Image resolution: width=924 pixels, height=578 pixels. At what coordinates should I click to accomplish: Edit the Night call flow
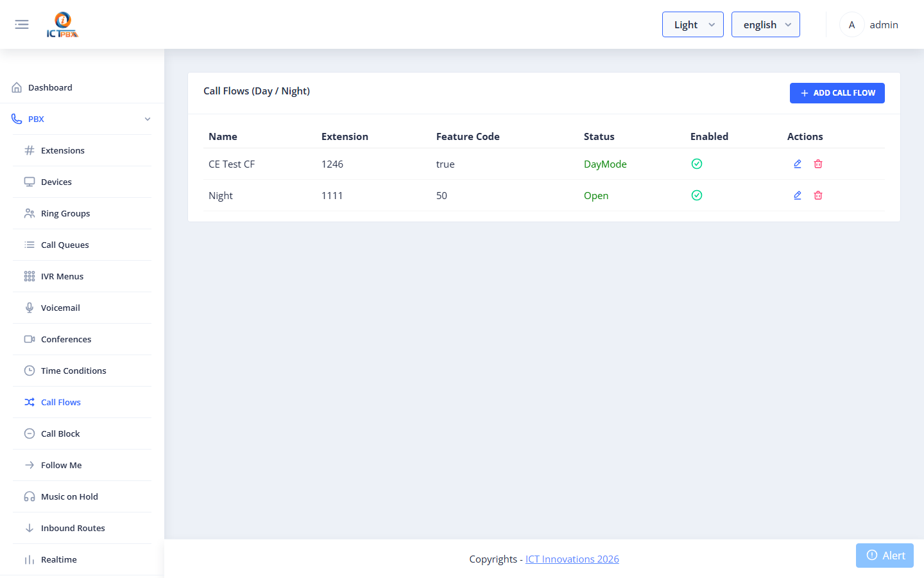click(x=798, y=195)
